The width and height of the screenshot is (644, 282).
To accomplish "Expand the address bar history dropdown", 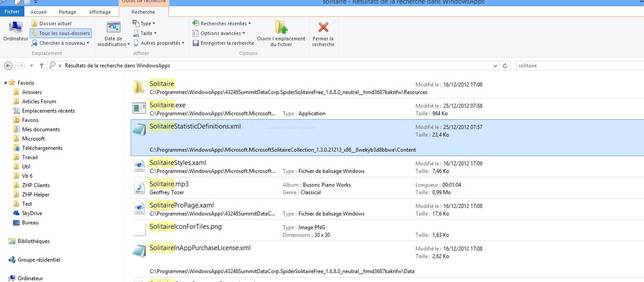I will tap(495, 66).
